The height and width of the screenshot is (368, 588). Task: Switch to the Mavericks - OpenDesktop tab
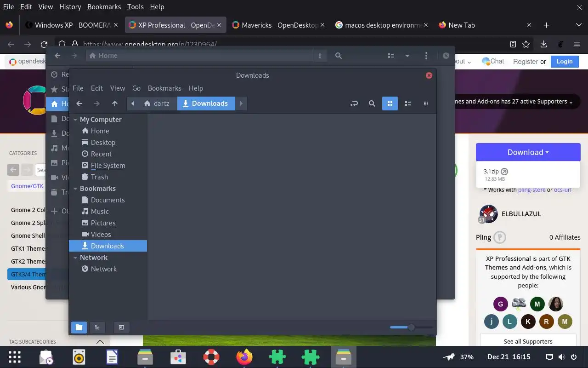[x=279, y=25]
